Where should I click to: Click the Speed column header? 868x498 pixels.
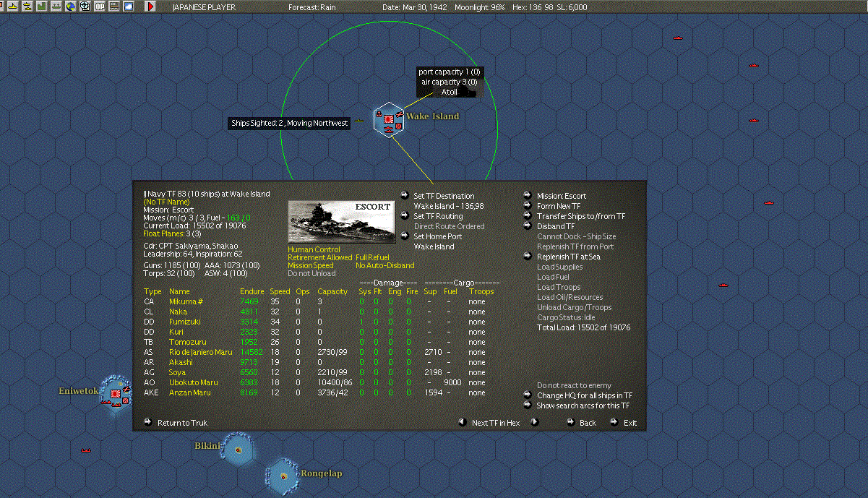coord(280,291)
